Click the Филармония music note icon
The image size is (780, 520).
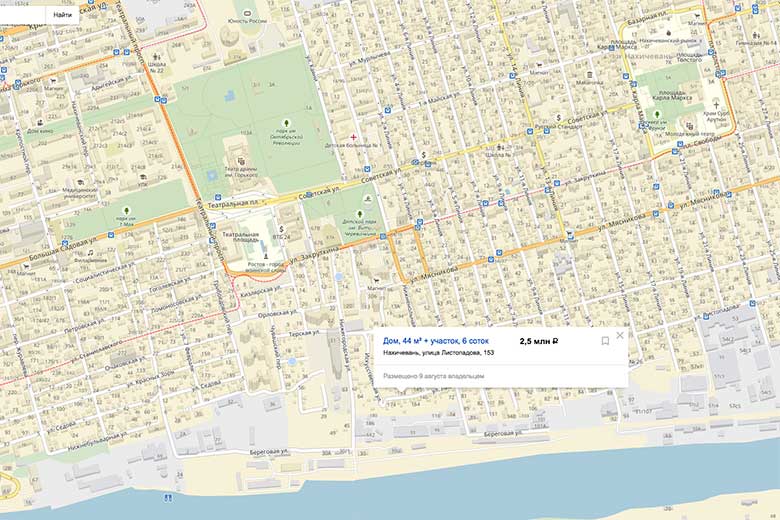[90, 252]
